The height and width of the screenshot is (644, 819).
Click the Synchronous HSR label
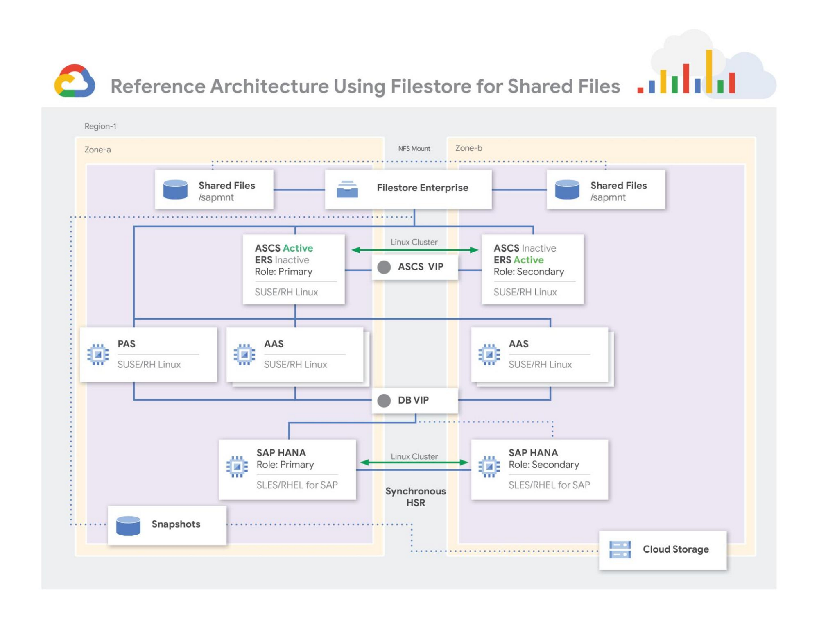[416, 497]
